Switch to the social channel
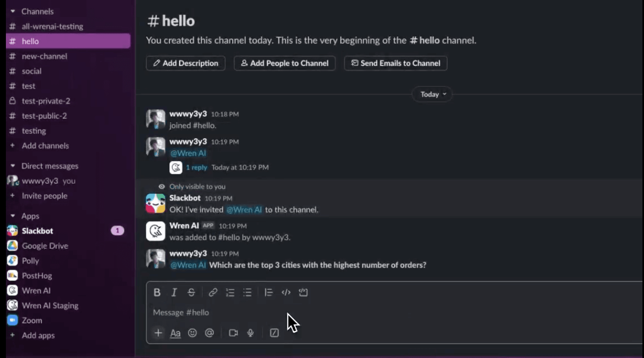644x358 pixels. [x=31, y=71]
